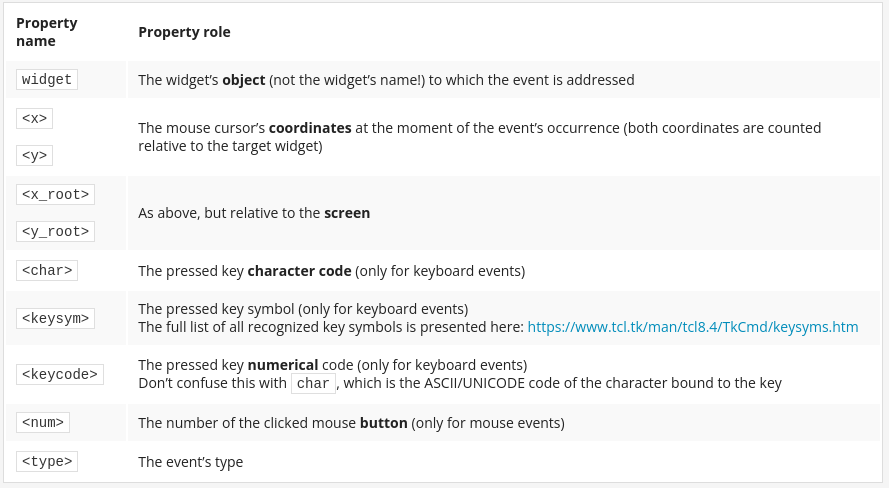Screen dimensions: 889x488
Task: Click the bold word screen
Action: [347, 213]
